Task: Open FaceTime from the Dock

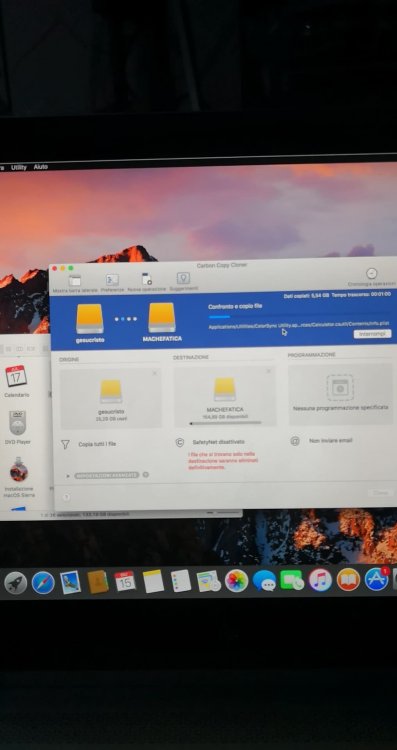Action: click(x=292, y=580)
